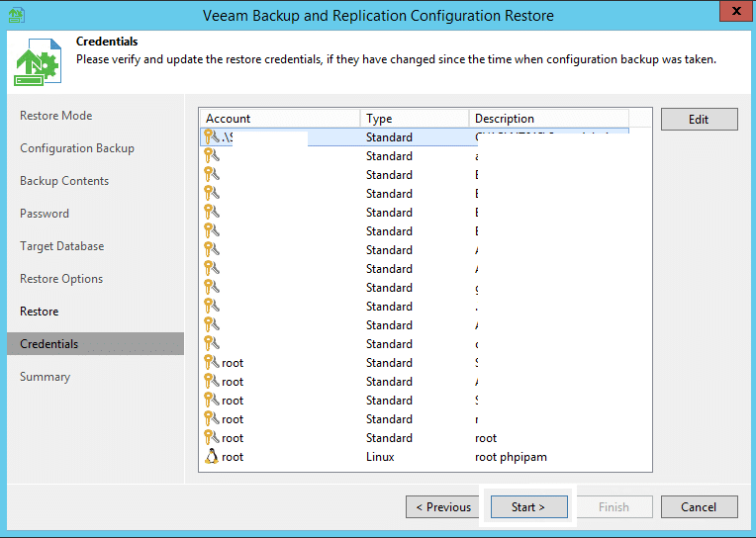Sort credentials by Account column header
The width and height of the screenshot is (756, 538).
click(x=281, y=118)
